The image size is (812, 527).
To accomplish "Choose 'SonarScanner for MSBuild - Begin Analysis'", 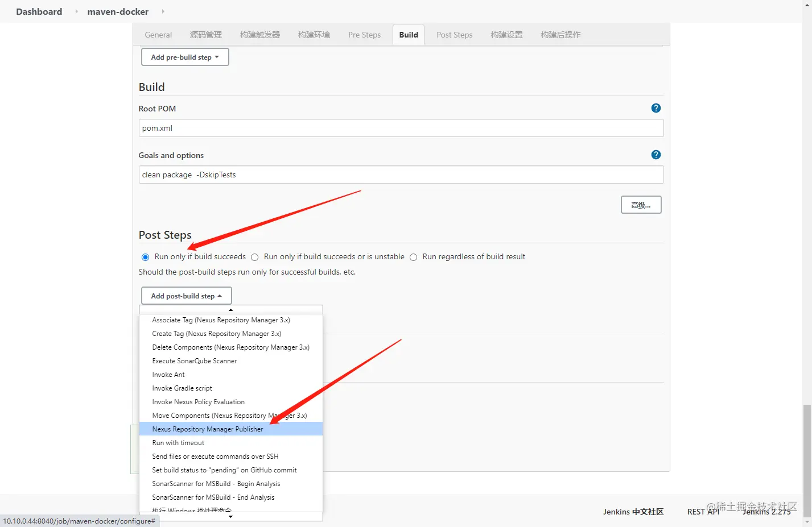I will pyautogui.click(x=231, y=484).
